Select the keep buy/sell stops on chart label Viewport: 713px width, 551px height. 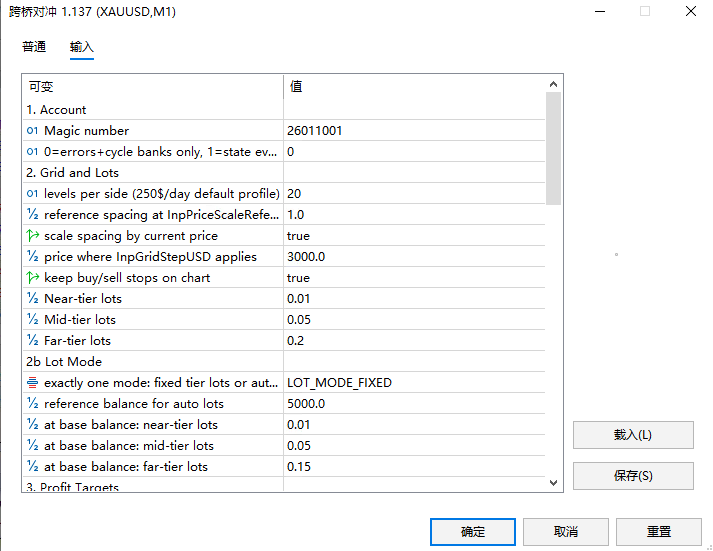tap(127, 277)
